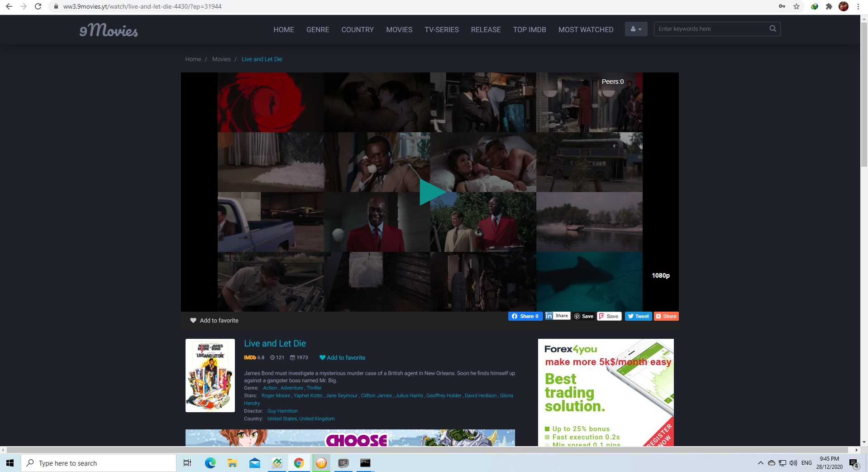Click the browser address bar URL
868x472 pixels.
[x=143, y=6]
